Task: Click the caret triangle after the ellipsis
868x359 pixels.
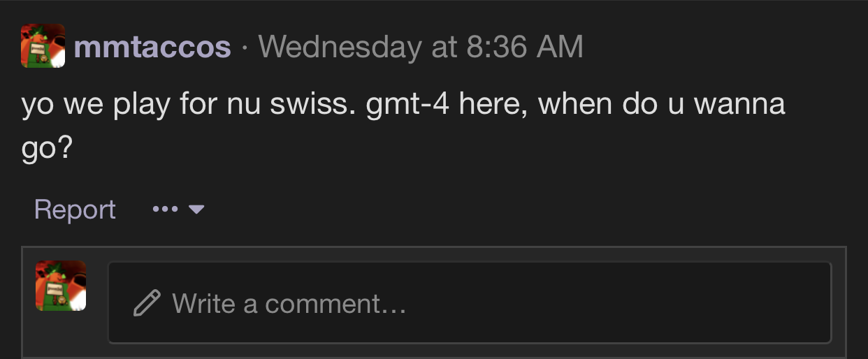Action: [196, 210]
